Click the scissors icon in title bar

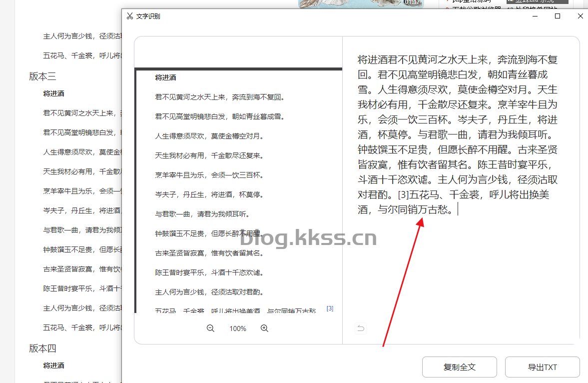coord(130,16)
